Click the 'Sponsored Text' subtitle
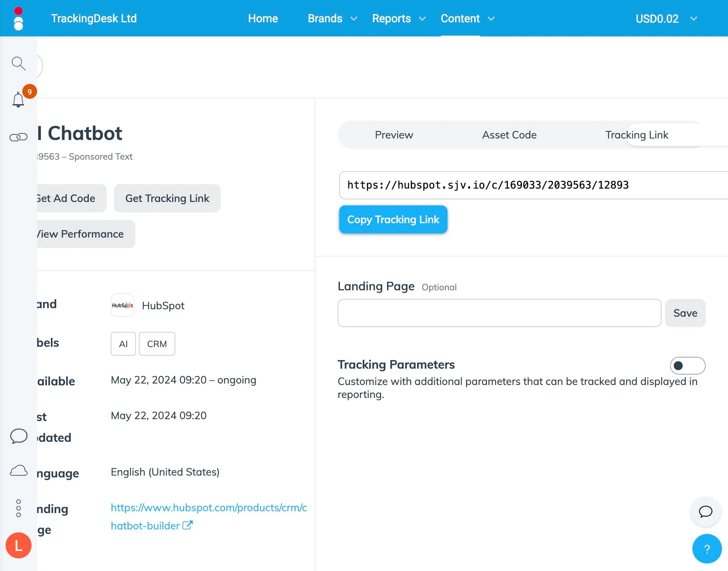Image resolution: width=728 pixels, height=571 pixels. tap(100, 157)
